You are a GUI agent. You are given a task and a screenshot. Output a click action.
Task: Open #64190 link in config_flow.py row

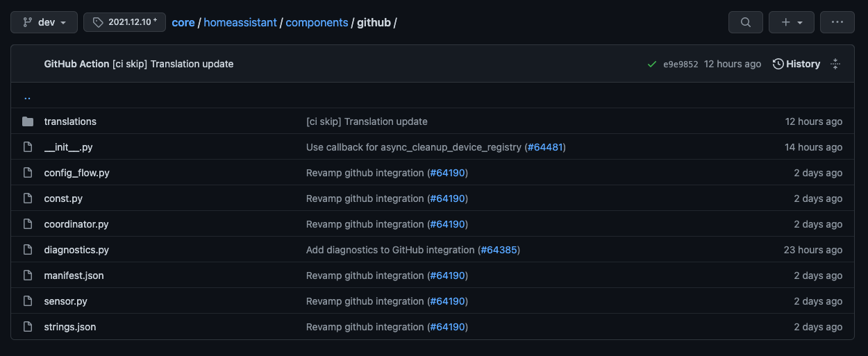click(x=448, y=173)
